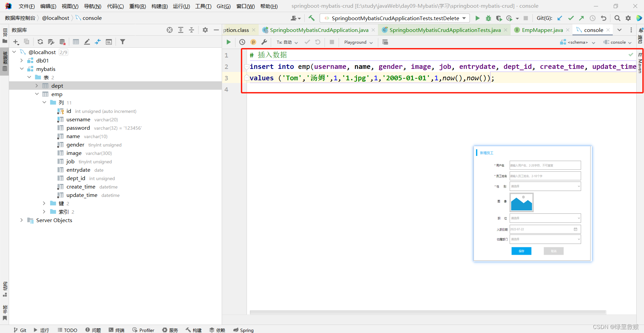
Task: Open Search Everywhere with the magnifier
Action: [x=617, y=18]
